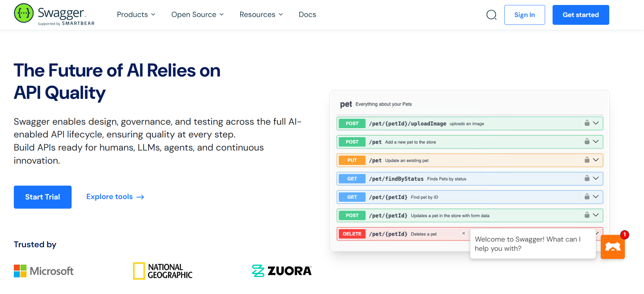The height and width of the screenshot is (294, 644).
Task: Click the Get started button
Action: [581, 15]
